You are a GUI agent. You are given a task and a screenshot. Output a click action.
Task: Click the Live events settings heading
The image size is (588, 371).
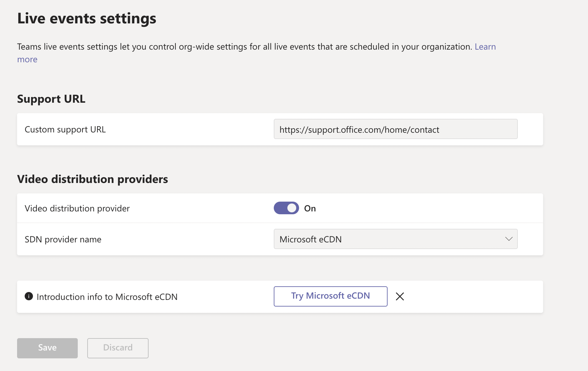(87, 18)
